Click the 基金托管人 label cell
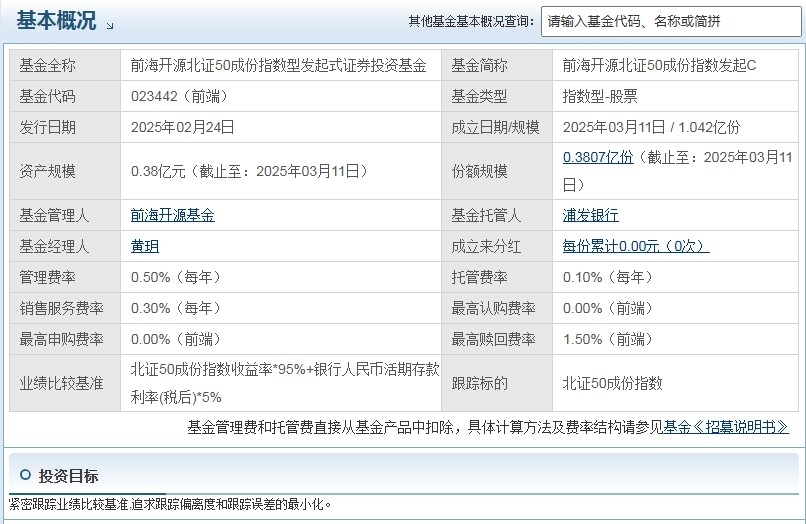Image resolution: width=806 pixels, height=524 pixels. pyautogui.click(x=497, y=215)
